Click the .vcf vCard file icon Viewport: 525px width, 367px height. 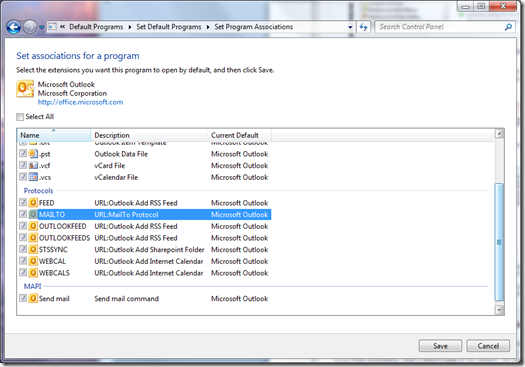[33, 165]
